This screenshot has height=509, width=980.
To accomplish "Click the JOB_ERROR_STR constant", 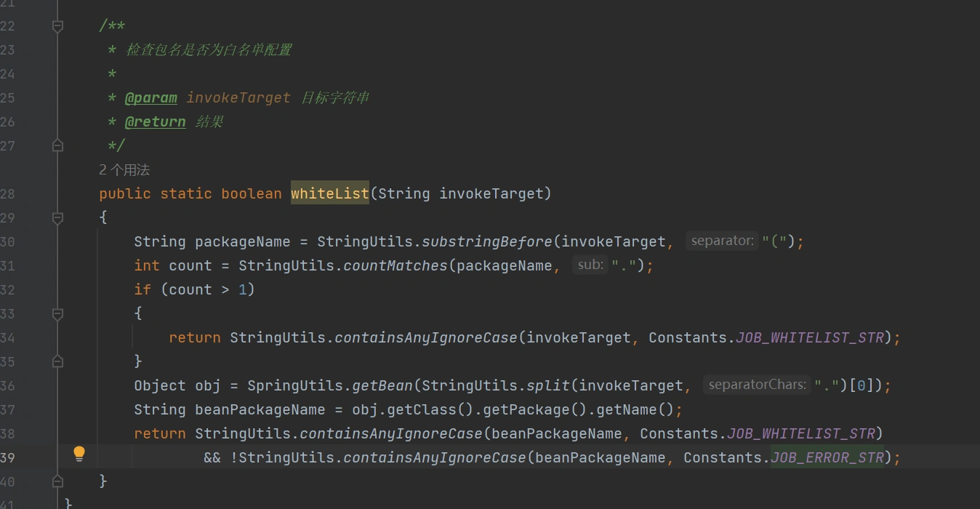I will coord(827,457).
